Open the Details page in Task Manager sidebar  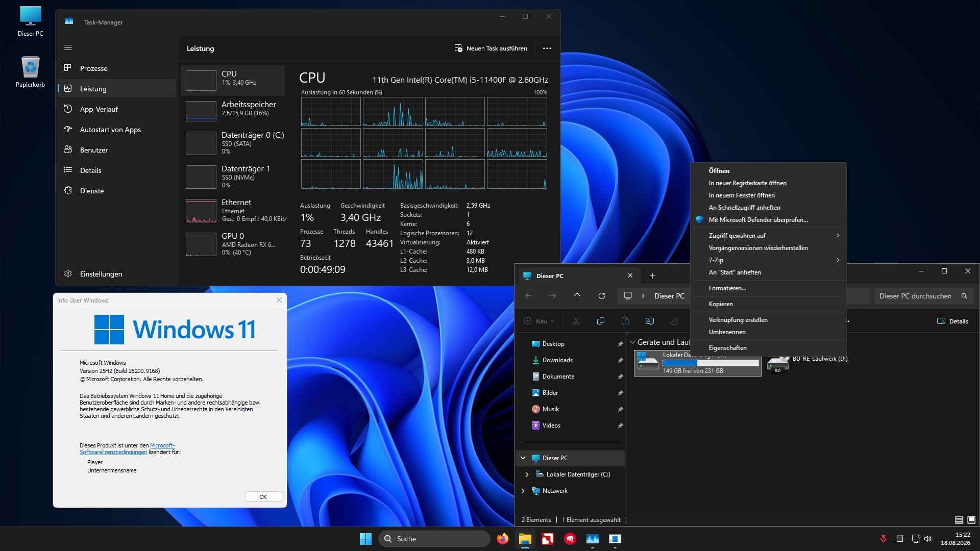click(x=116, y=170)
